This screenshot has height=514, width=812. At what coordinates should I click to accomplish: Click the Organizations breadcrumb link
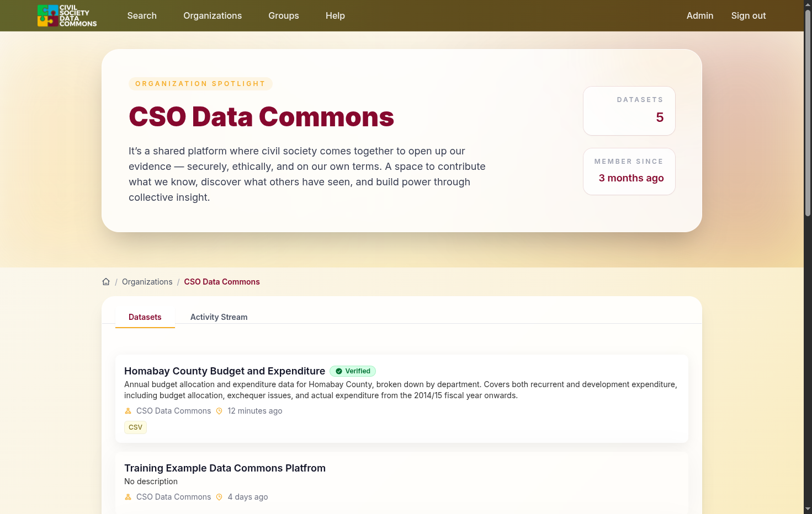(x=147, y=282)
